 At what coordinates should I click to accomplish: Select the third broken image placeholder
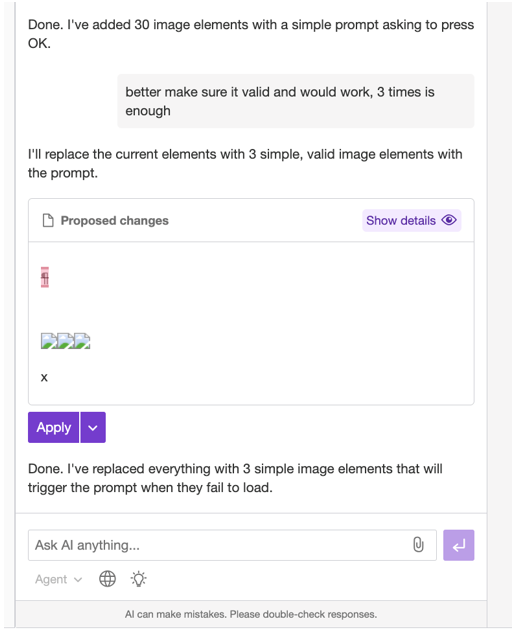click(x=82, y=341)
